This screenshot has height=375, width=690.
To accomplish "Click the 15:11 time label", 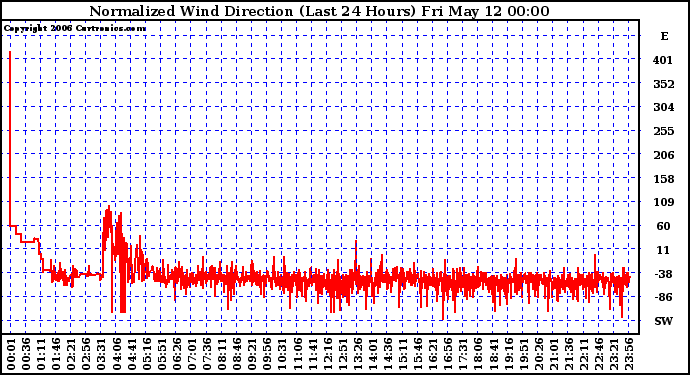I will [x=403, y=354].
